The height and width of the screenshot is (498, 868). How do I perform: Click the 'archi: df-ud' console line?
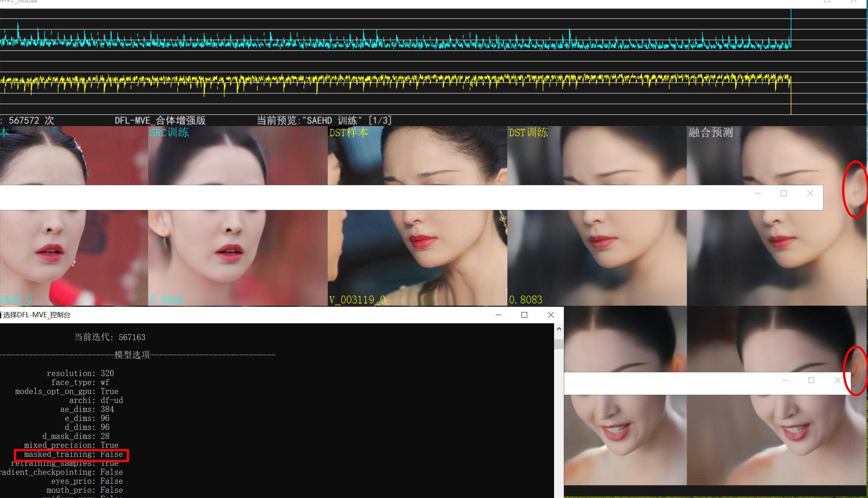pos(96,400)
